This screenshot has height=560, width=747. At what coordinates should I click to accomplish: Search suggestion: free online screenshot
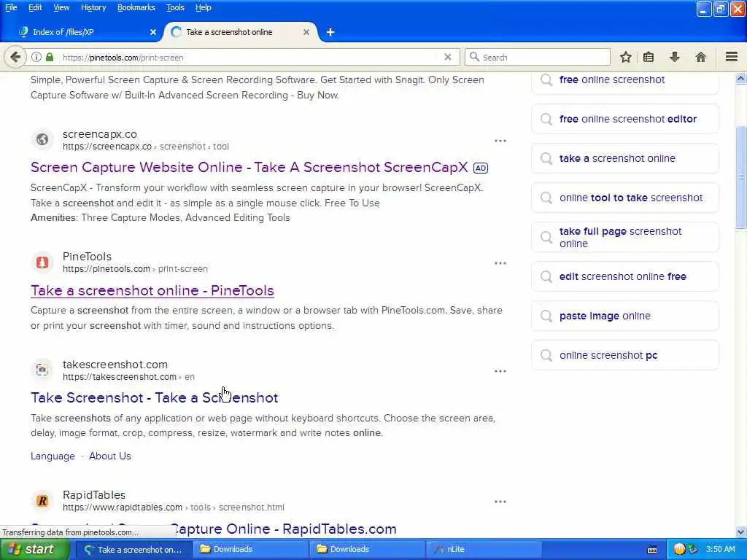coord(625,82)
